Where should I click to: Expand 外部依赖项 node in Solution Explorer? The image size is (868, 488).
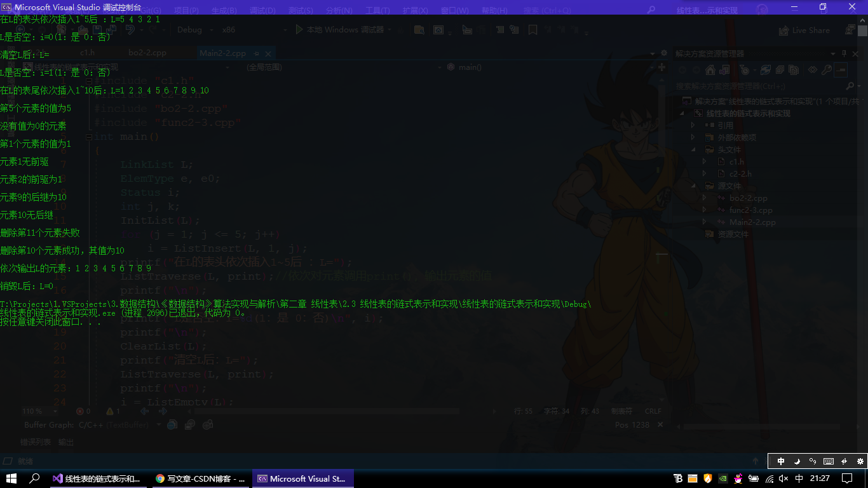pyautogui.click(x=693, y=137)
